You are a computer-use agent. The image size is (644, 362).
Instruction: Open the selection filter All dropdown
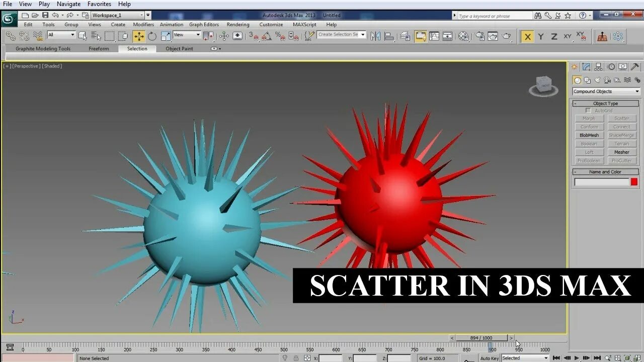click(x=61, y=35)
